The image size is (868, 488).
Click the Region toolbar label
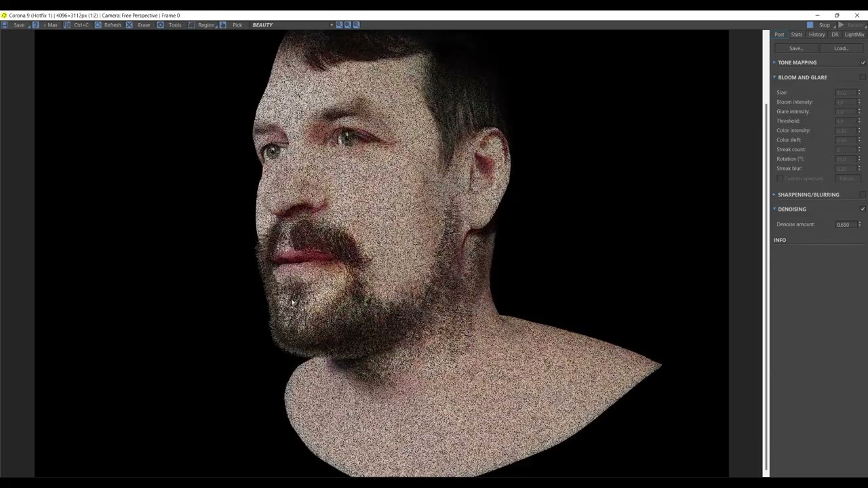click(206, 25)
